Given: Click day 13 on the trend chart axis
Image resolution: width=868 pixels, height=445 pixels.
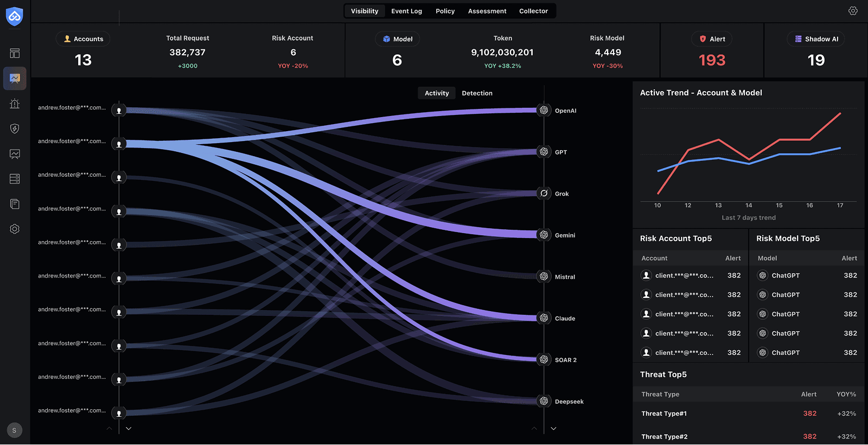Looking at the screenshot, I should (718, 205).
